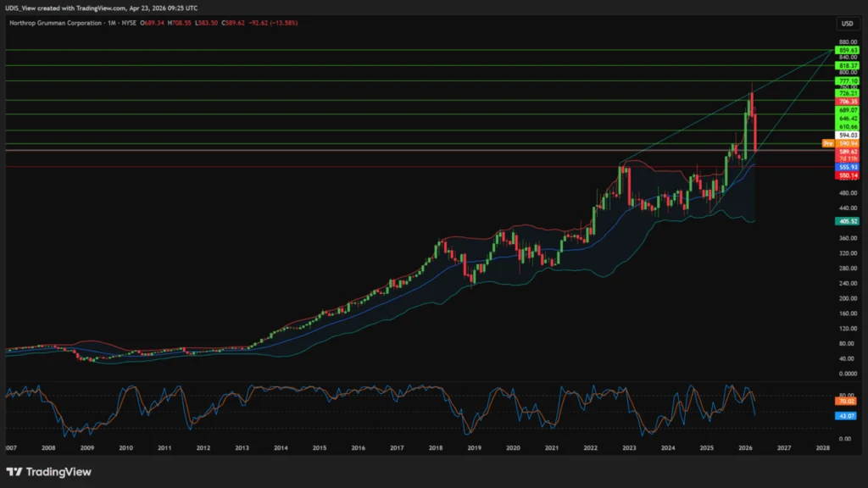This screenshot has height=488, width=868.
Task: Click the orange 70.02 oscillator value label
Action: [846, 402]
